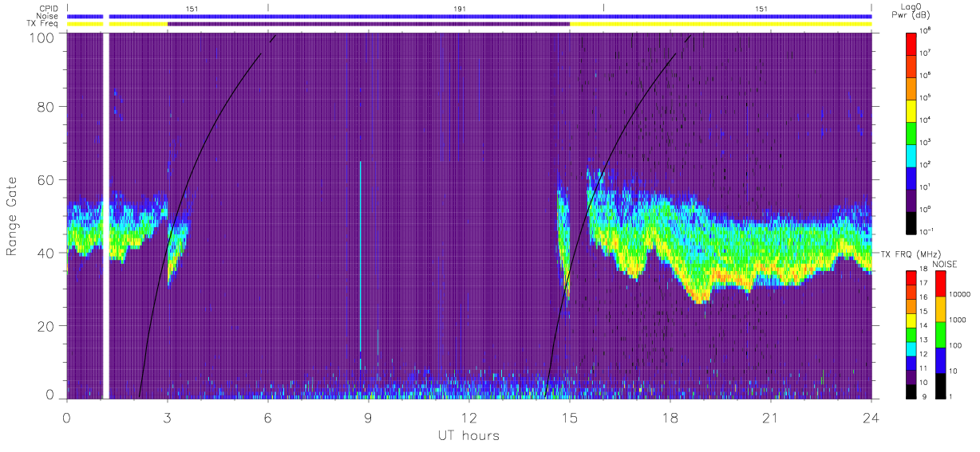Click x-axis tick label 21
Image resolution: width=980 pixels, height=452 pixels.
(x=771, y=418)
